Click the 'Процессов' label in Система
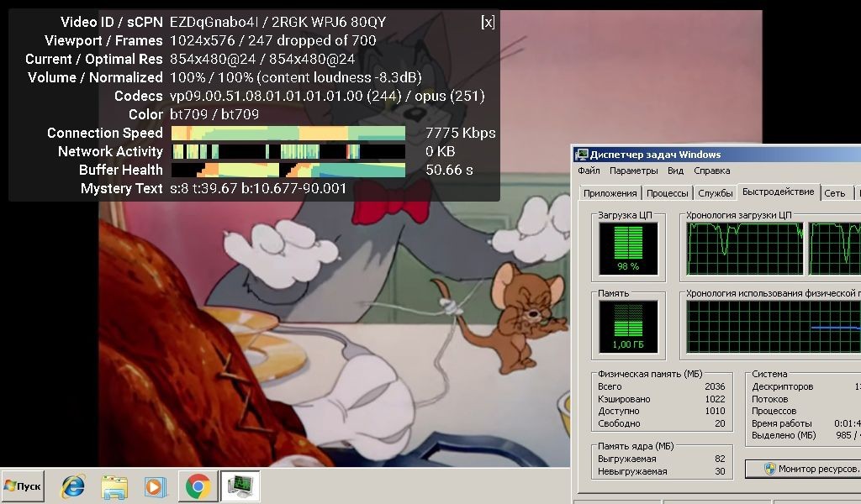 coord(774,412)
